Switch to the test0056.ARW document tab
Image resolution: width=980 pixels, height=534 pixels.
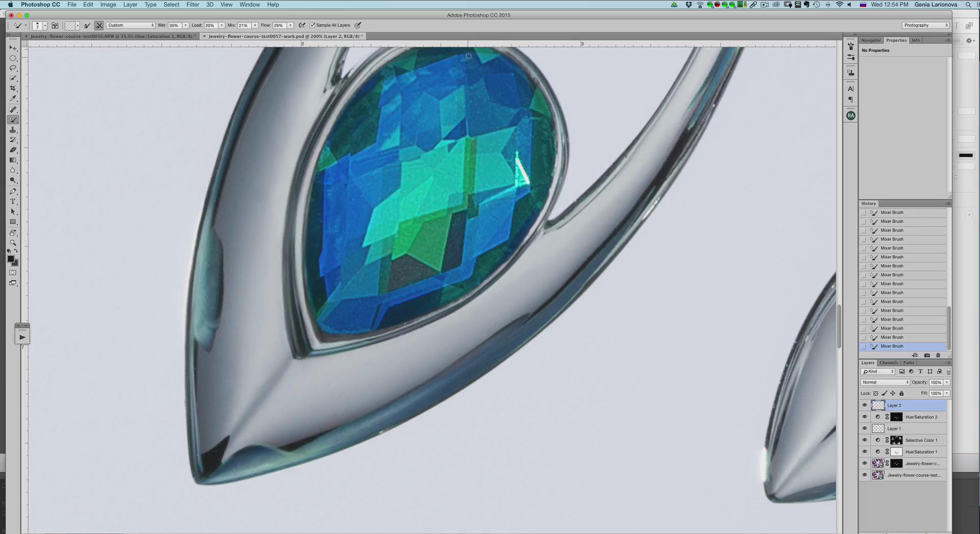point(111,36)
